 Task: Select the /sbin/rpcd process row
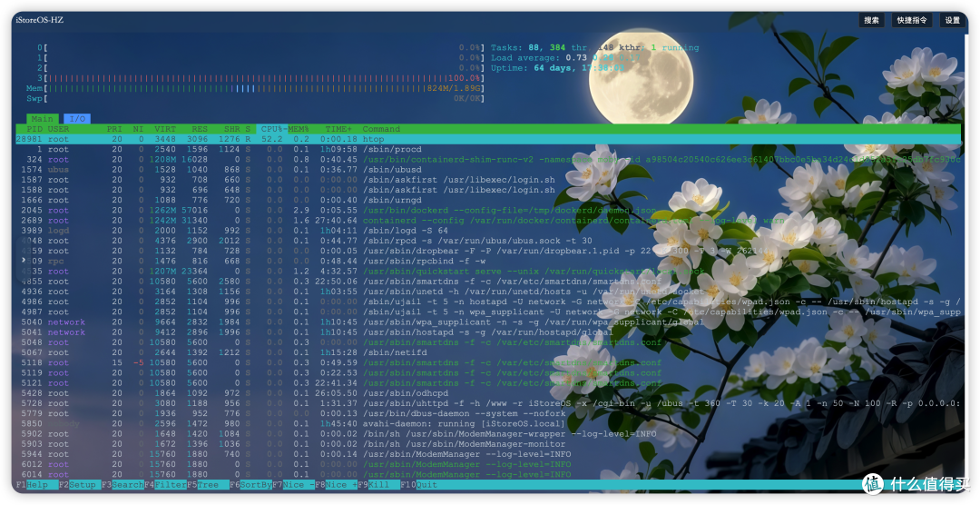pyautogui.click(x=488, y=241)
